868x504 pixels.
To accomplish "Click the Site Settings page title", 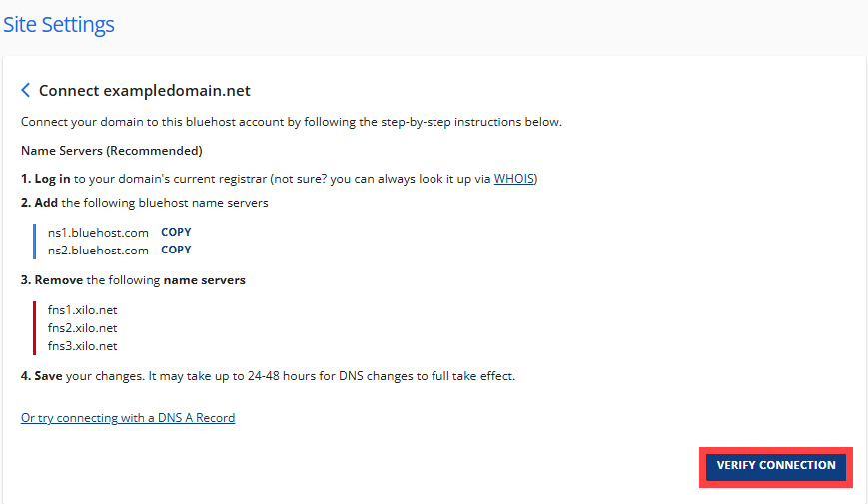I will 58,25.
